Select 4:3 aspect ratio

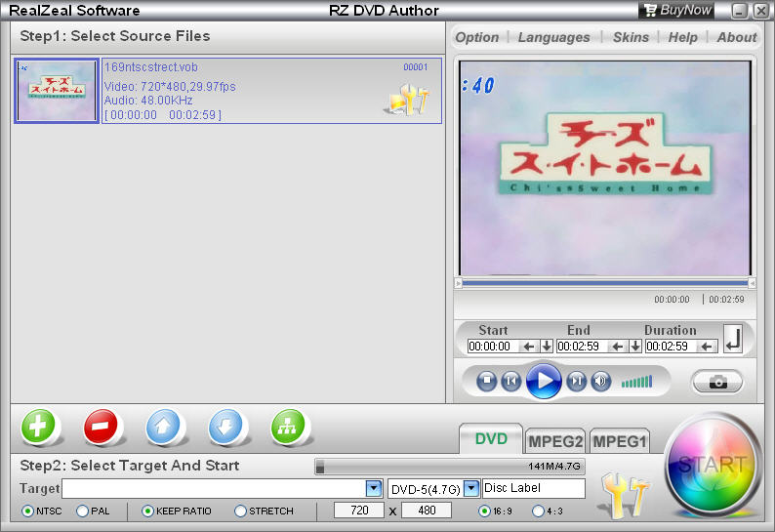click(x=538, y=511)
